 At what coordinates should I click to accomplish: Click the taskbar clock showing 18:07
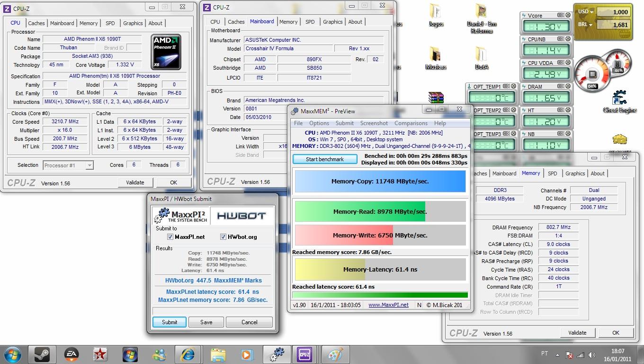(617, 355)
